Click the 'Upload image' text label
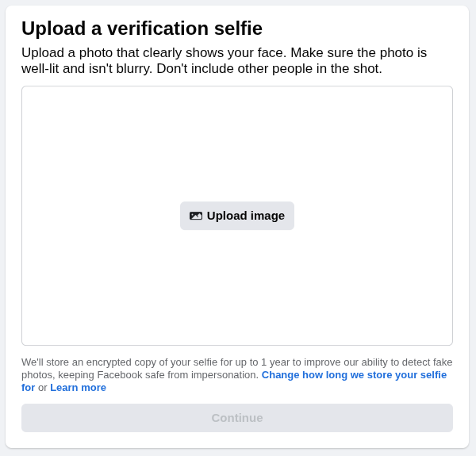The image size is (476, 456). click(x=245, y=216)
